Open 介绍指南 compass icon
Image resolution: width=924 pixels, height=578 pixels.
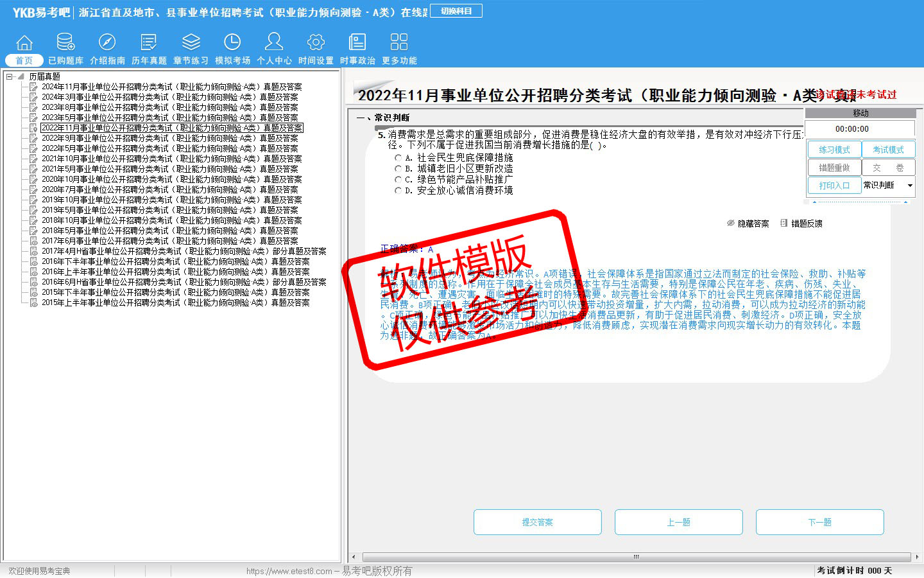(x=107, y=43)
